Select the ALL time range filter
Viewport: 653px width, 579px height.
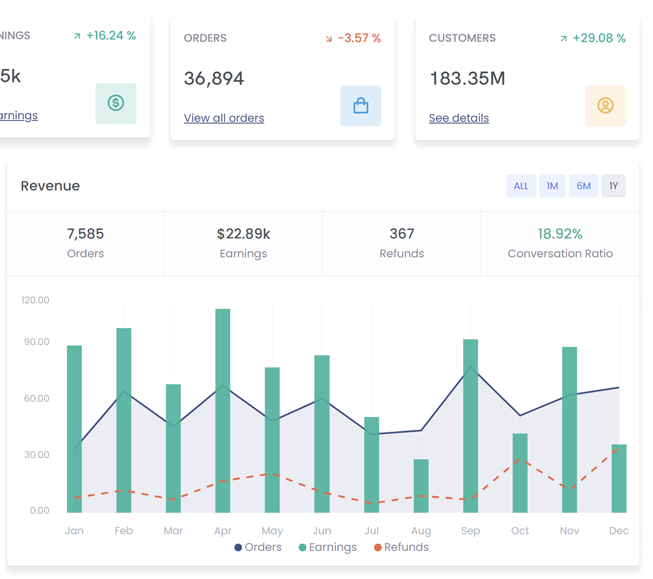[521, 186]
